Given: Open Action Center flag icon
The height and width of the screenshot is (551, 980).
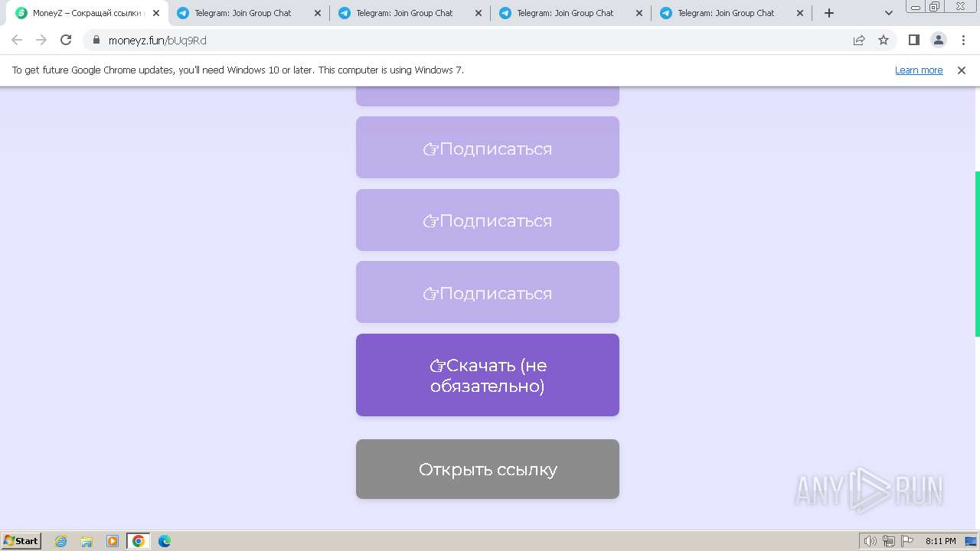Looking at the screenshot, I should 907,541.
